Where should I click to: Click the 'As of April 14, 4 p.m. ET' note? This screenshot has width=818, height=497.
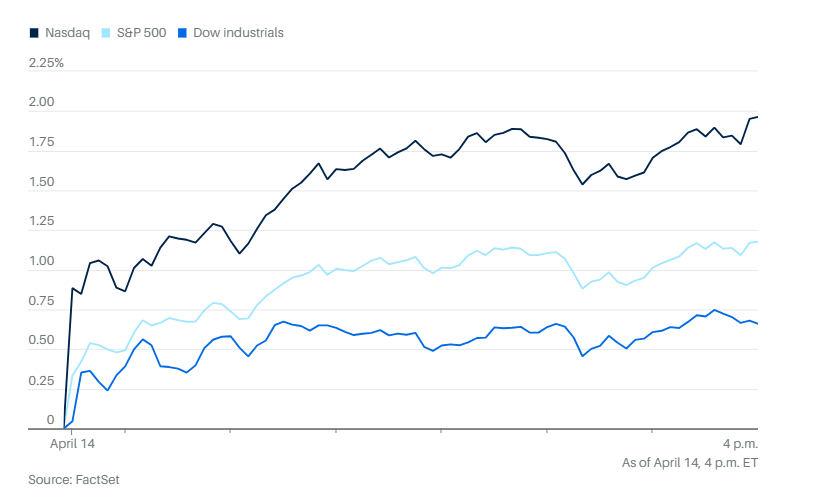(x=690, y=462)
